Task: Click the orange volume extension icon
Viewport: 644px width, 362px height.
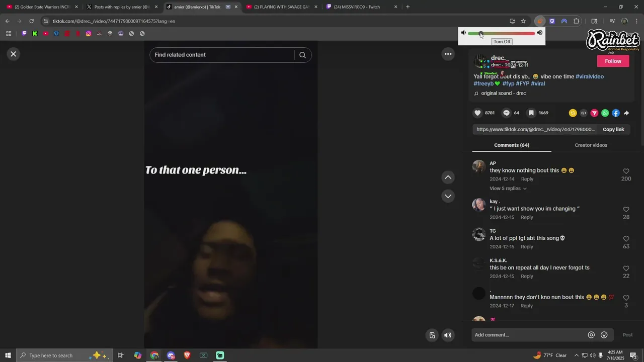Action: click(x=540, y=21)
